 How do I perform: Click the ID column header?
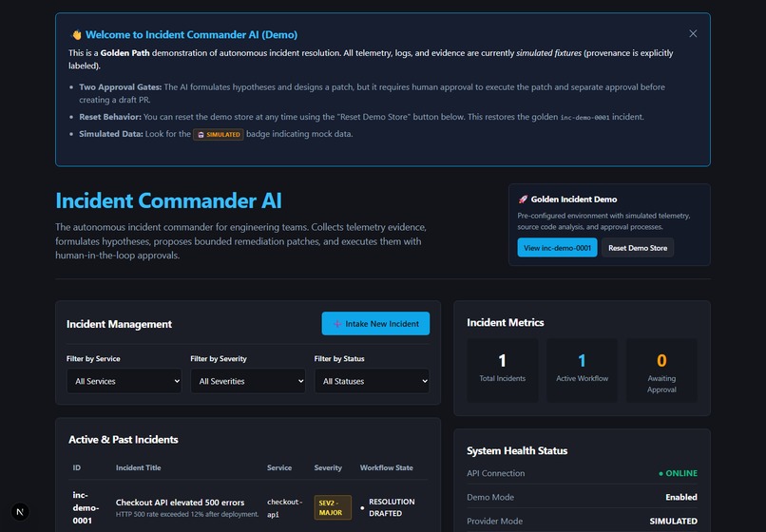(x=77, y=467)
